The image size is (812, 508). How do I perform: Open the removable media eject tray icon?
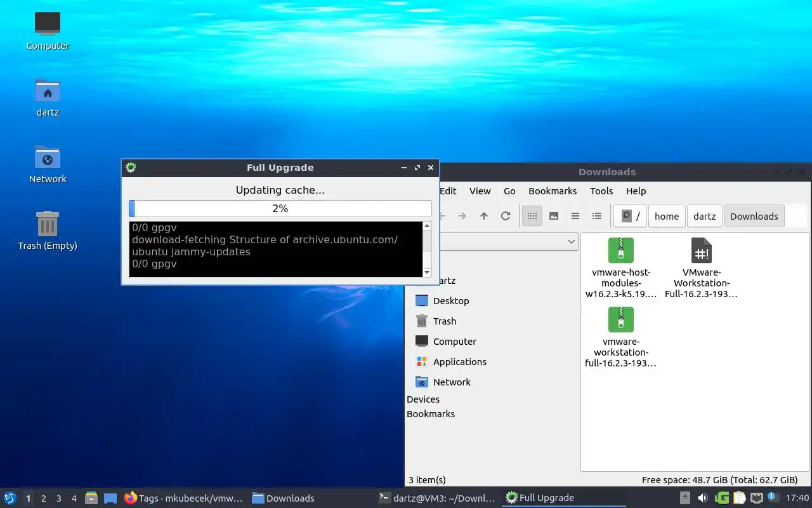(685, 498)
